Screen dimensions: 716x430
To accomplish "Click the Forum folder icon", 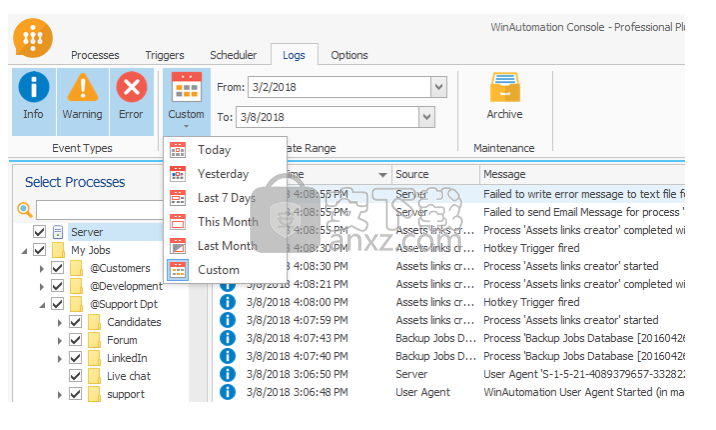I will [x=94, y=340].
